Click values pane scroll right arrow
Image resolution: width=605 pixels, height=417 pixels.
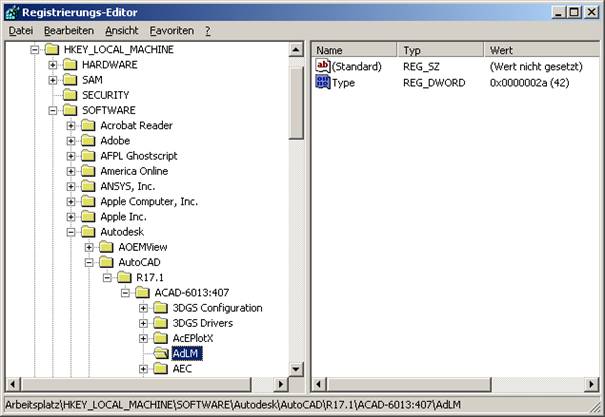pyautogui.click(x=591, y=384)
